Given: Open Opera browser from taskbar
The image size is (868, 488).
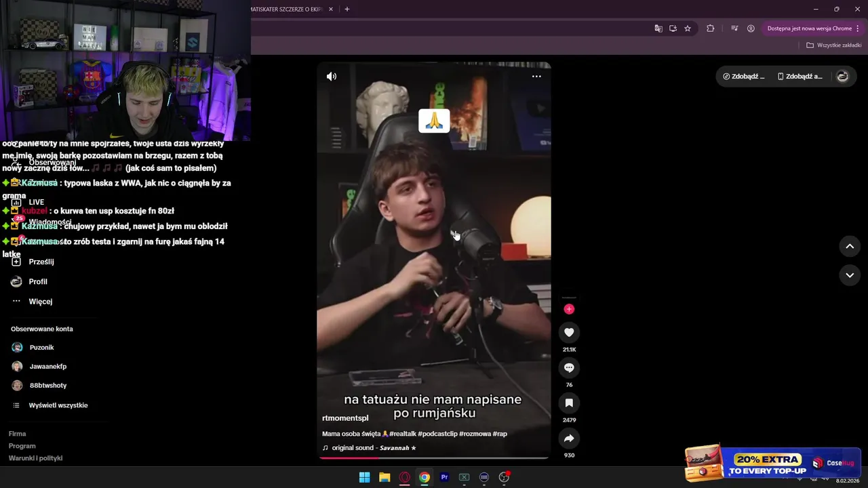Looking at the screenshot, I should point(405,477).
